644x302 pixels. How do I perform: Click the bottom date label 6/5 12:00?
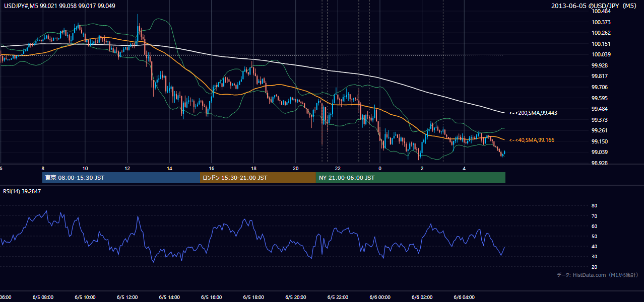(127, 297)
